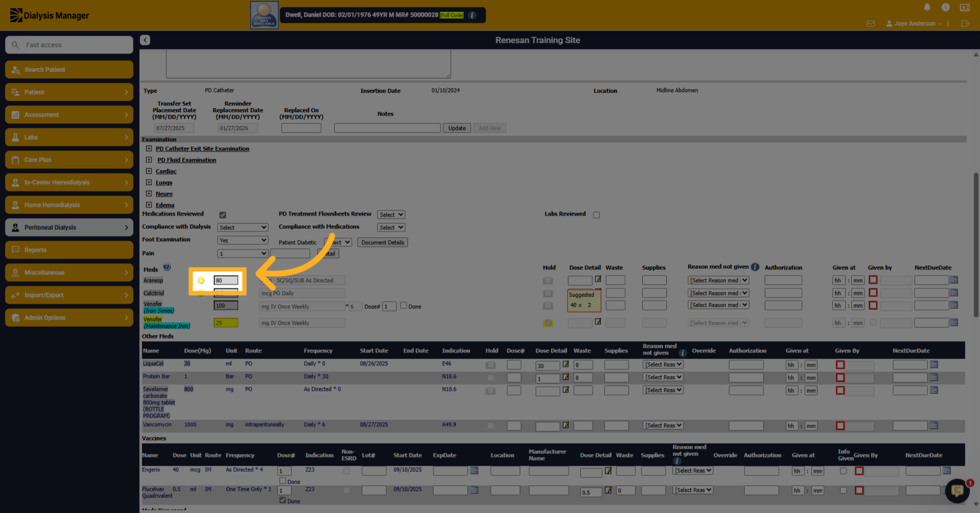This screenshot has height=513, width=980.
Task: Click the patient photo thumbnail
Action: click(x=264, y=15)
